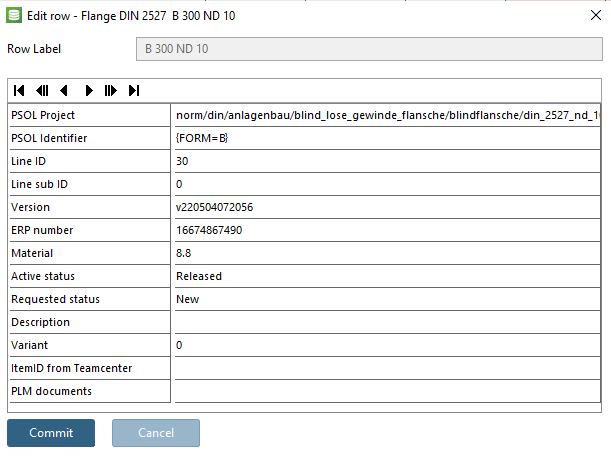Edit the Line ID value 30

coord(387,161)
